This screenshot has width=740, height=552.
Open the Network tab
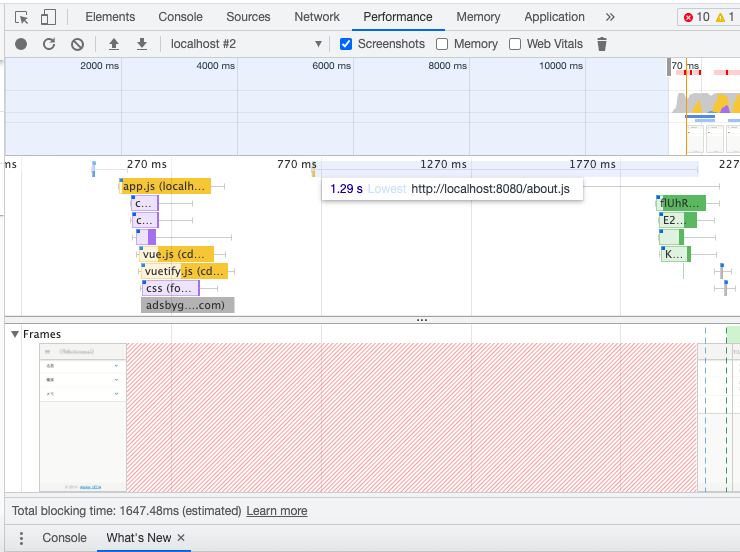[x=317, y=17]
